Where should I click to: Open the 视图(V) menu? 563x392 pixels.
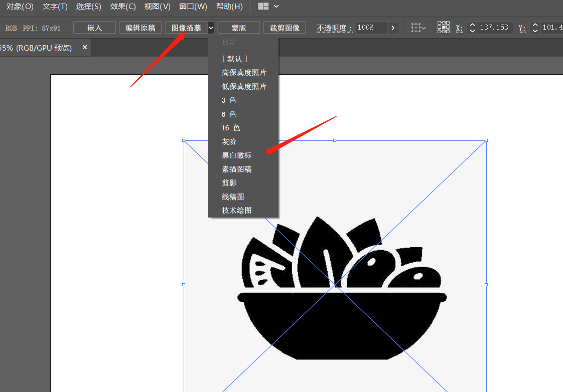tap(157, 7)
